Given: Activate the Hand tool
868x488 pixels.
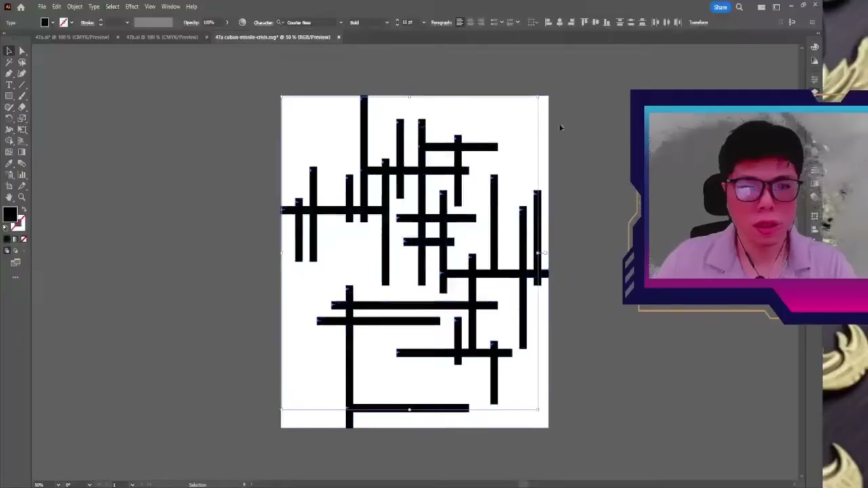Looking at the screenshot, I should 9,197.
